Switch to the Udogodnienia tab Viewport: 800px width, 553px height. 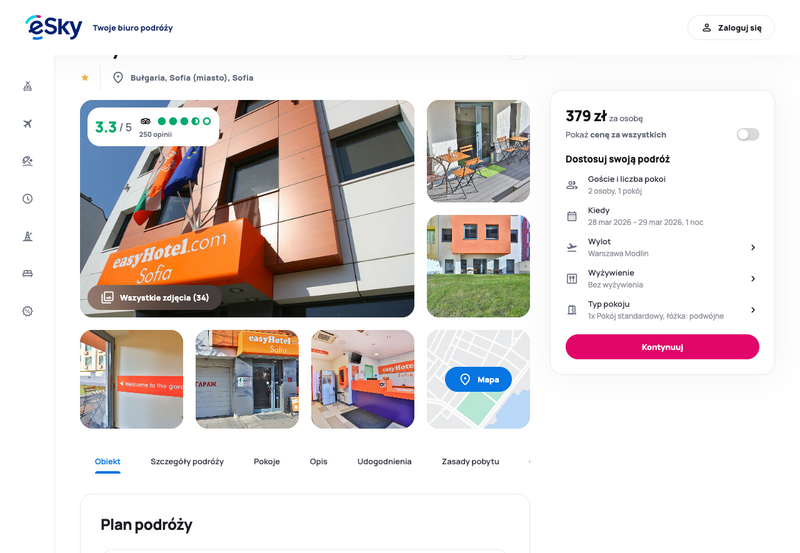point(384,462)
